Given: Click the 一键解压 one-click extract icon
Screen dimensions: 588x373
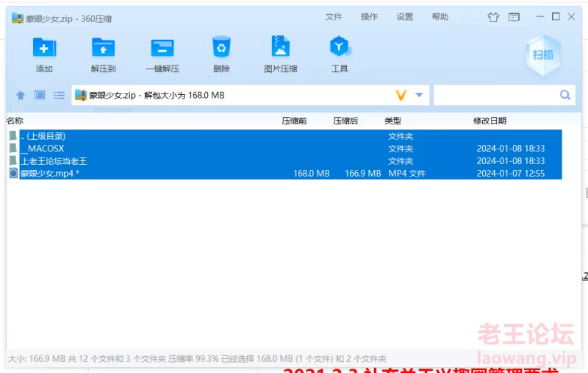Looking at the screenshot, I should (162, 48).
